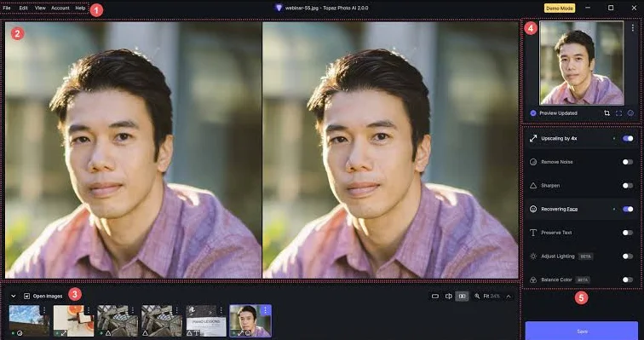
Task: Click the Recovering Face smiley icon
Action: [533, 209]
